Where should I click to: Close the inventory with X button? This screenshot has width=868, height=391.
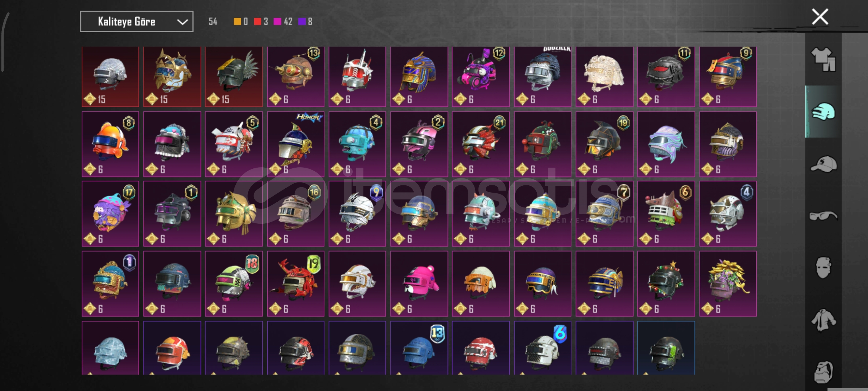coord(820,17)
